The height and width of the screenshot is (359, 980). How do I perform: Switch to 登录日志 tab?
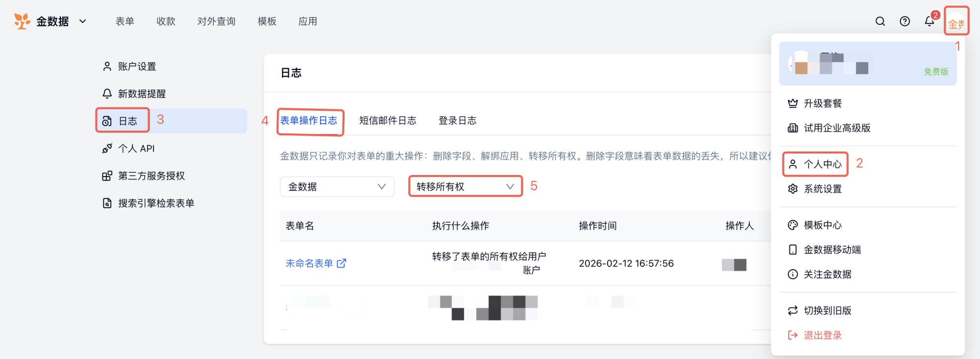point(457,121)
